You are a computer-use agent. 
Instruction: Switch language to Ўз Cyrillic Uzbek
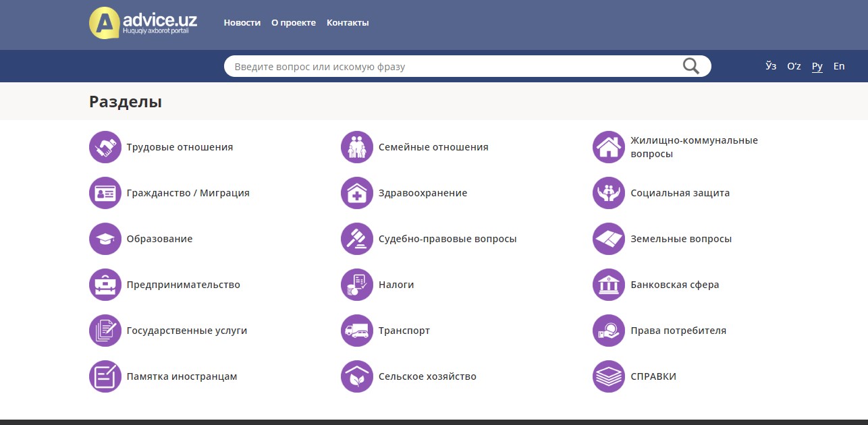(x=771, y=66)
